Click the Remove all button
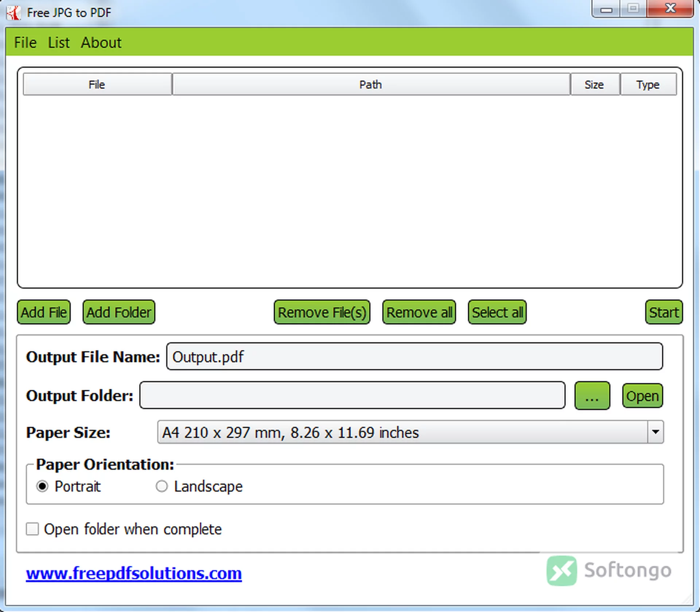Image resolution: width=700 pixels, height=612 pixels. tap(419, 312)
